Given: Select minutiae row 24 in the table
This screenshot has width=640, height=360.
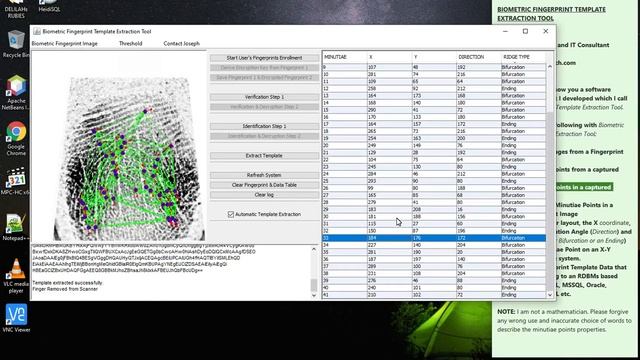Looking at the screenshot, I should pos(434,174).
